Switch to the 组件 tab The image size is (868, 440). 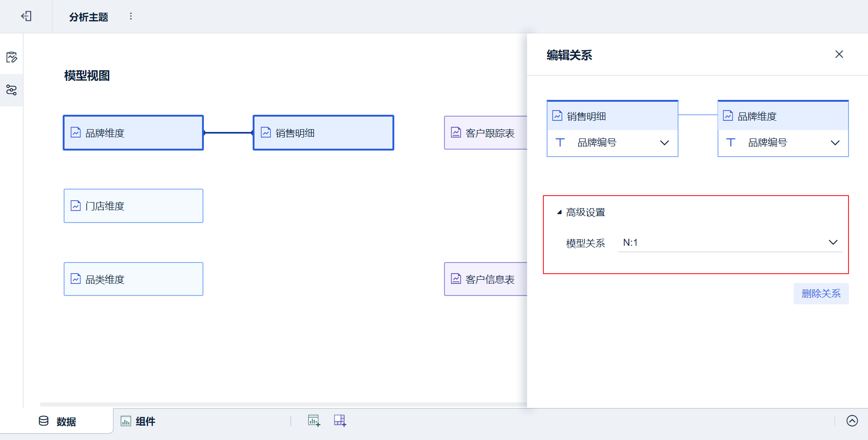[x=138, y=421]
